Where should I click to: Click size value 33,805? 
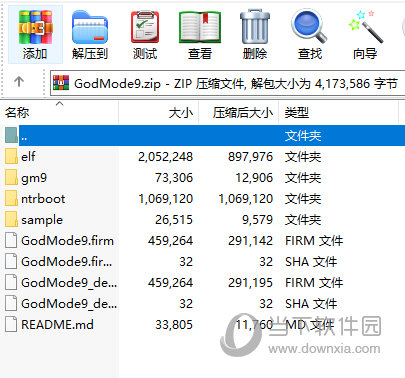(x=174, y=324)
